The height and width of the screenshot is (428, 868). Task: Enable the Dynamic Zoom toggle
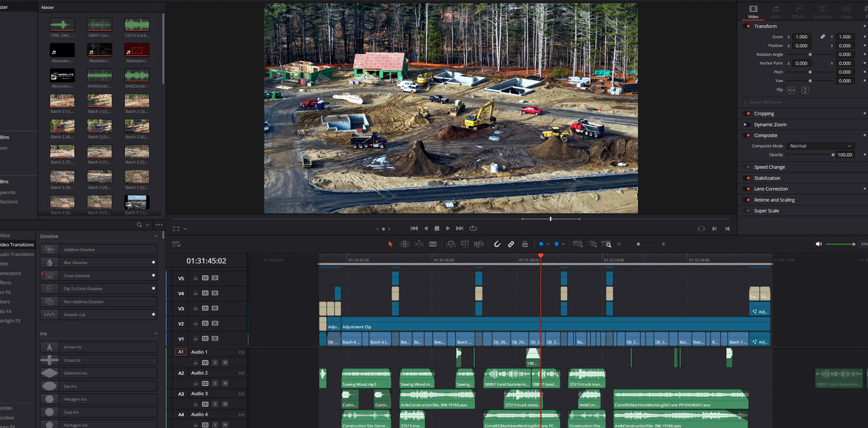[747, 125]
